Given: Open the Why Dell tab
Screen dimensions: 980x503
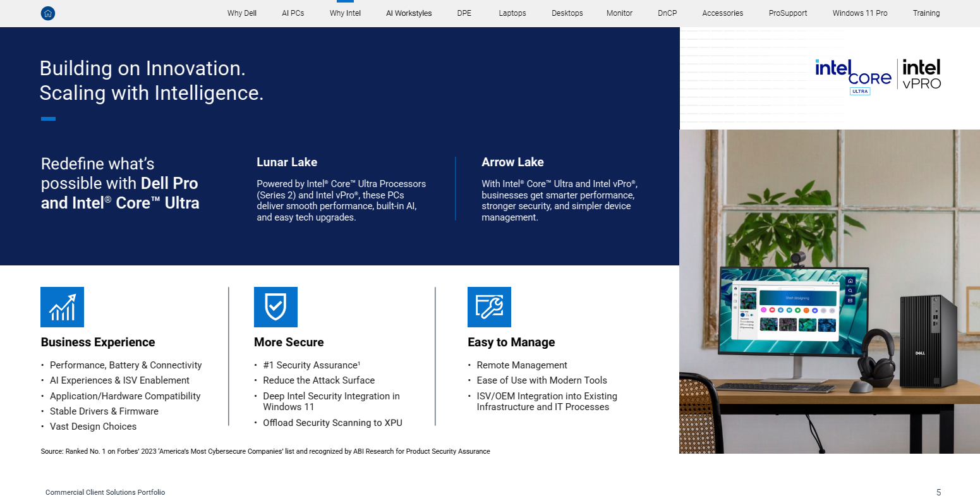Looking at the screenshot, I should coord(242,13).
